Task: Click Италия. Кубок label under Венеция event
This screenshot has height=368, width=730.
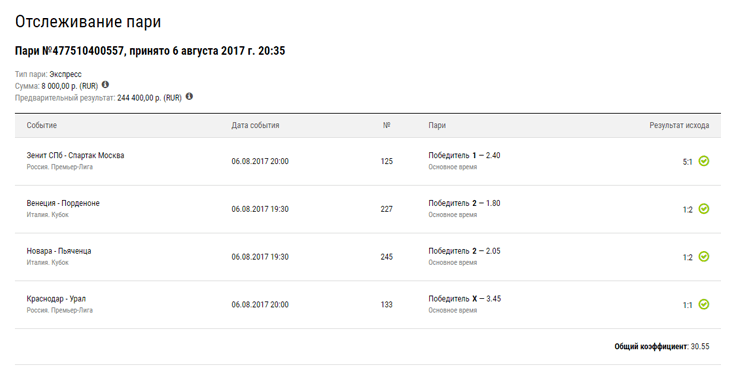Action: (47, 215)
